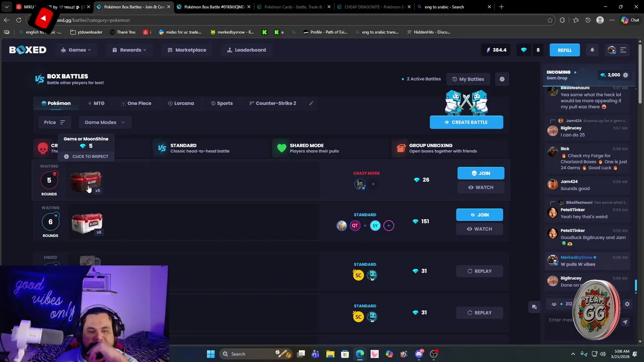The image size is (644, 362).
Task: Click the browser refresh button
Action: pos(19,20)
